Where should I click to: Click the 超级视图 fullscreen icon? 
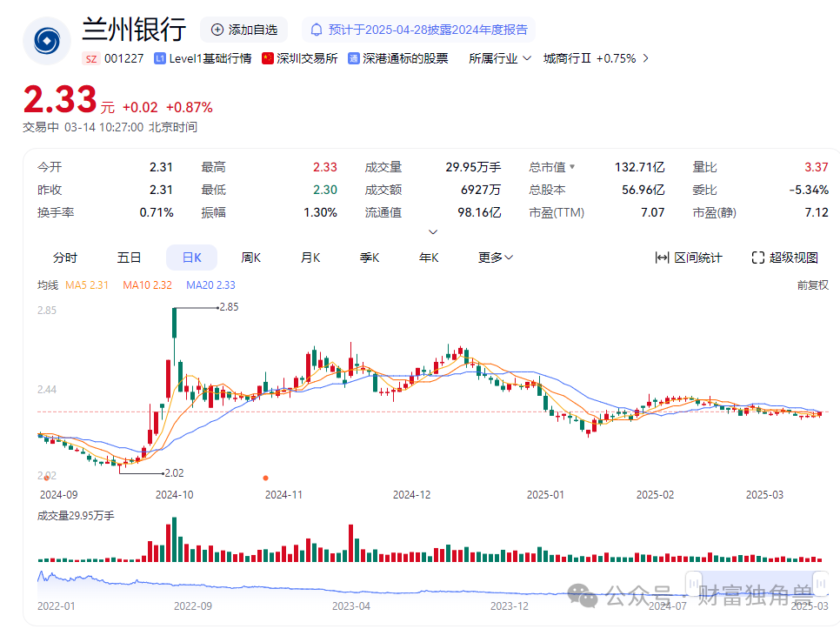pyautogui.click(x=757, y=258)
